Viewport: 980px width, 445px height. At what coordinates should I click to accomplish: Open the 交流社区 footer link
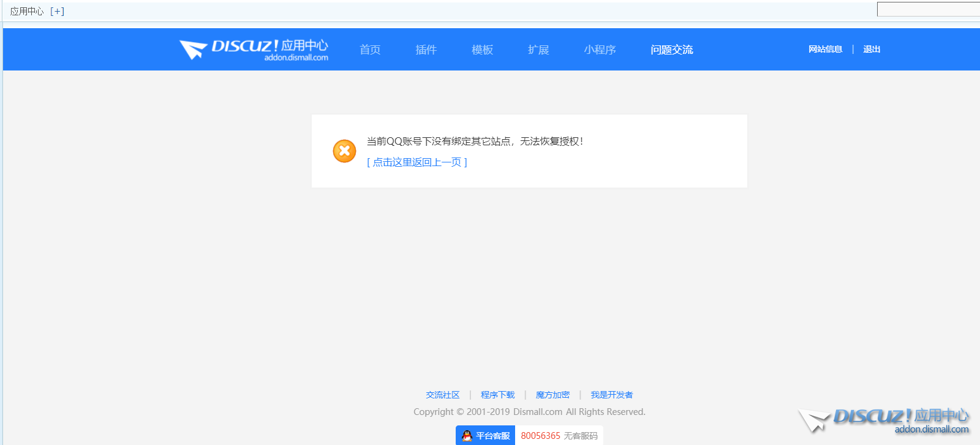pyautogui.click(x=442, y=395)
